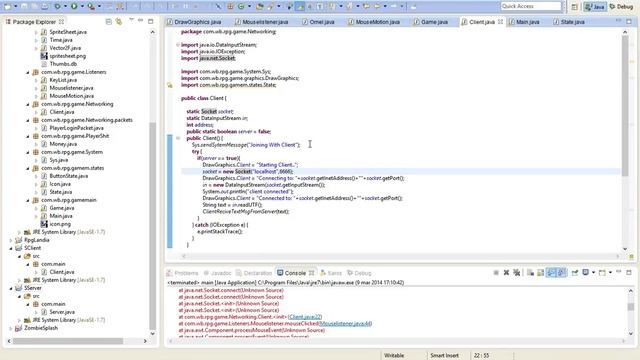Close the Client.java editor tab
Screen dimensions: 640x360
[500, 22]
